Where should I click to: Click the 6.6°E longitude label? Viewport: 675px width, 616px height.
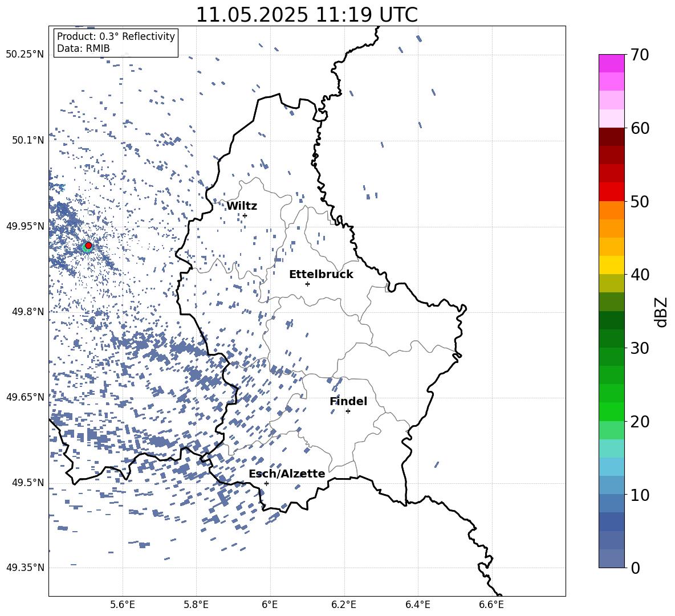click(491, 605)
